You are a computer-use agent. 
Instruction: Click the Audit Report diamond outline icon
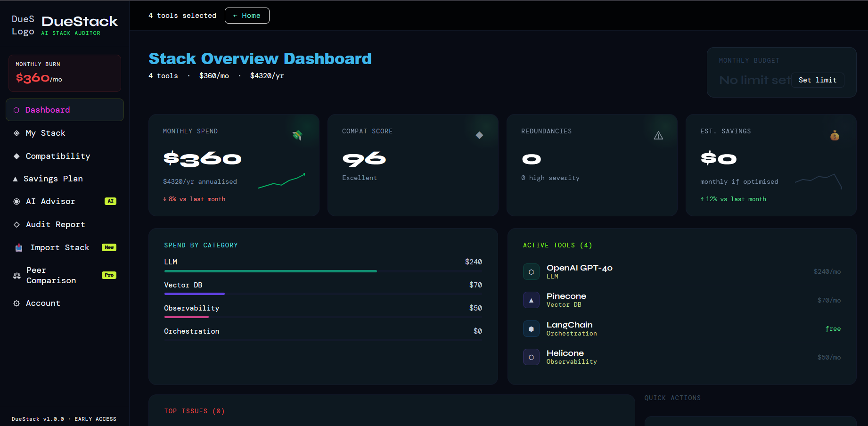coord(16,225)
